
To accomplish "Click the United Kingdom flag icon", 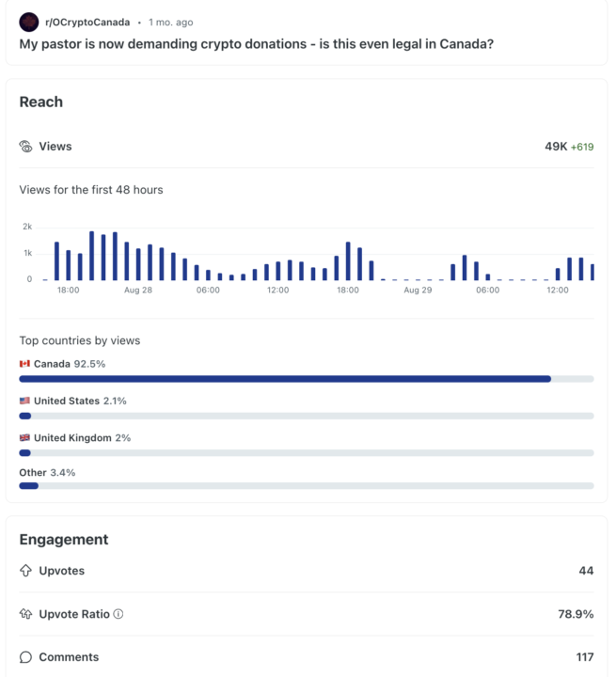I will (x=24, y=438).
